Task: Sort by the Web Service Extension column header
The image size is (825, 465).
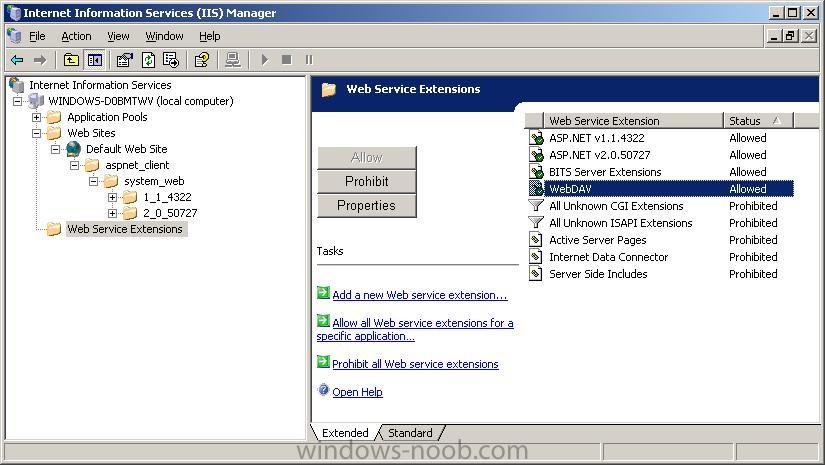Action: pyautogui.click(x=633, y=120)
